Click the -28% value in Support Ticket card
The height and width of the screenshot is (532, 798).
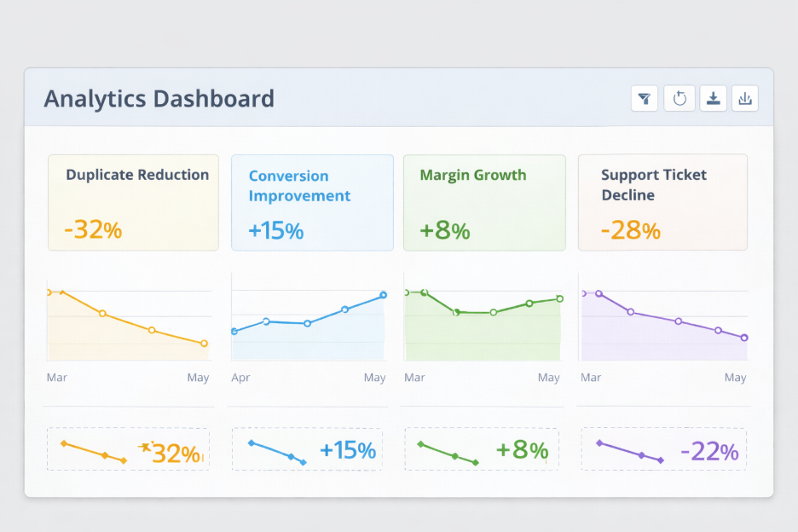point(630,230)
